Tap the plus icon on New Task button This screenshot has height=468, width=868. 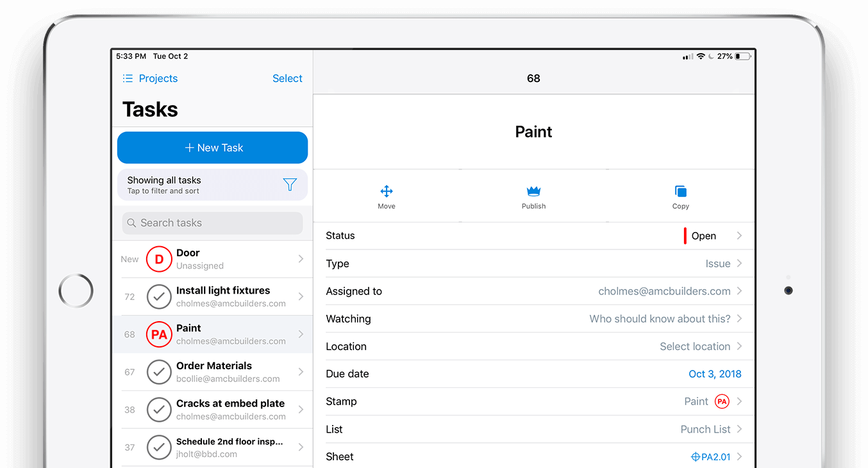(189, 147)
